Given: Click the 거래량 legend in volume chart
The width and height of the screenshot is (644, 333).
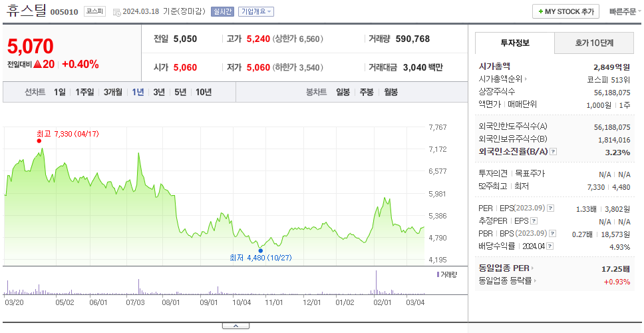Looking at the screenshot, I should 447,274.
